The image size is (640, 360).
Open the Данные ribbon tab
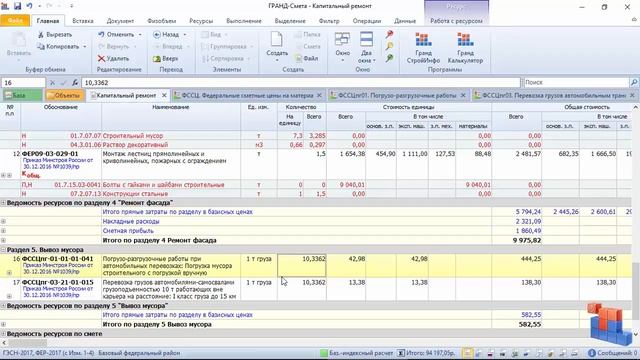pyautogui.click(x=405, y=21)
